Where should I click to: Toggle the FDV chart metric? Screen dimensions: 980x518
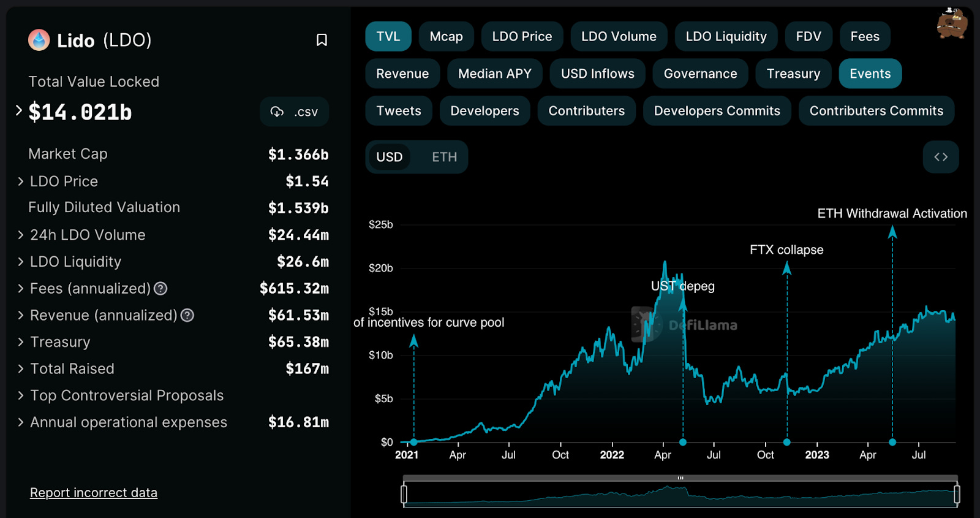[x=809, y=37]
